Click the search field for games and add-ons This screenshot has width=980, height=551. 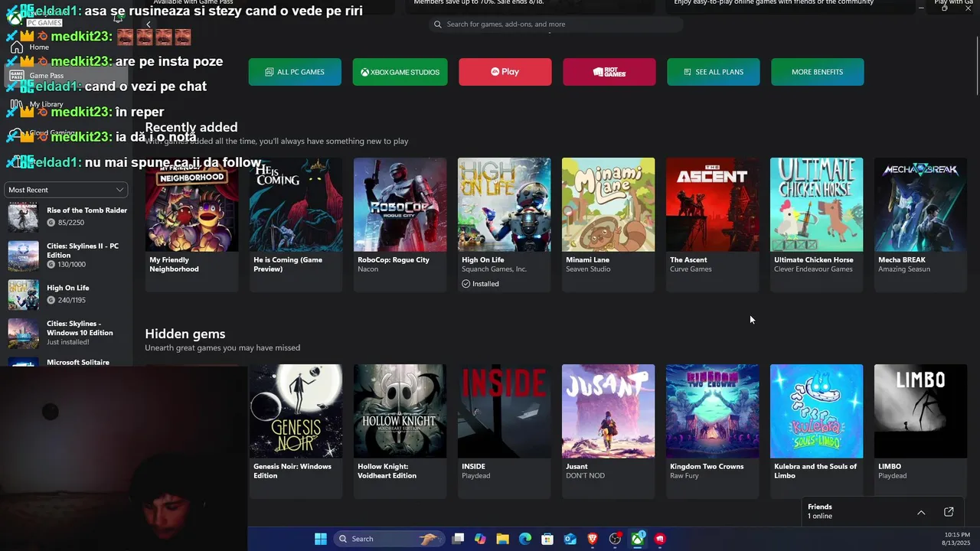(x=555, y=24)
